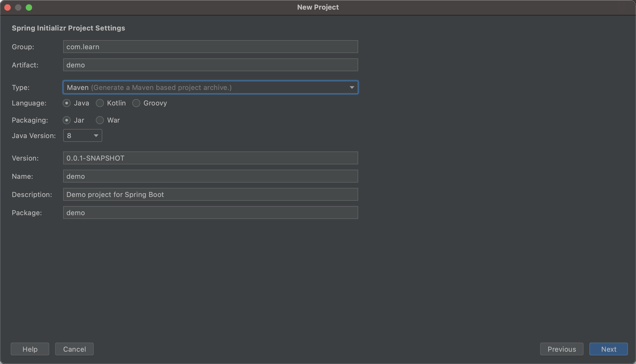636x364 pixels.
Task: Click into the Group text field
Action: tap(210, 47)
